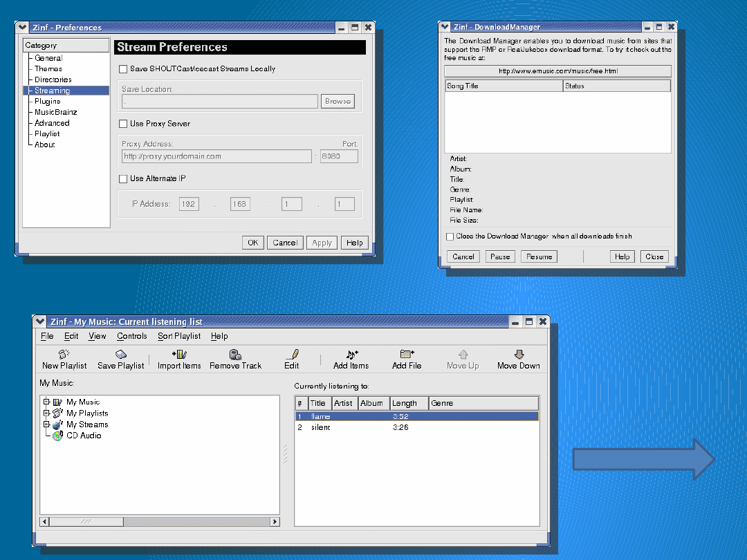Screen dimensions: 747x560
Task: Click the Add File toolbar icon
Action: [x=407, y=355]
